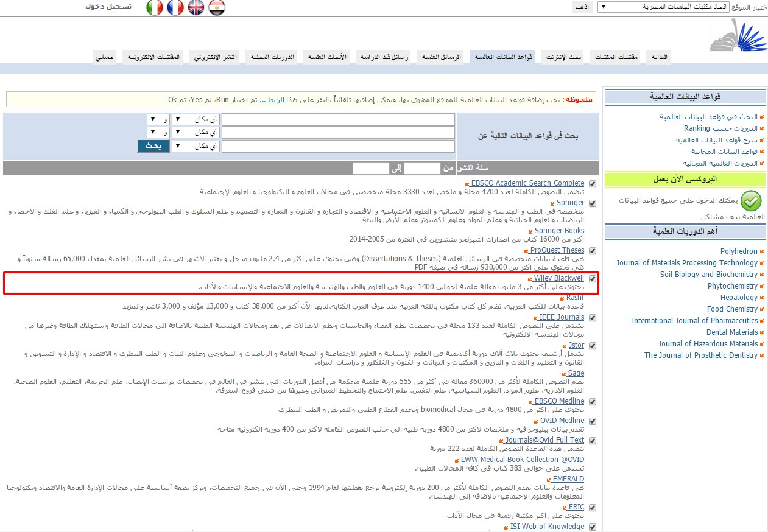768x532 pixels.
Task: Open Soil Biology and Biochemistry link
Action: pyautogui.click(x=709, y=275)
